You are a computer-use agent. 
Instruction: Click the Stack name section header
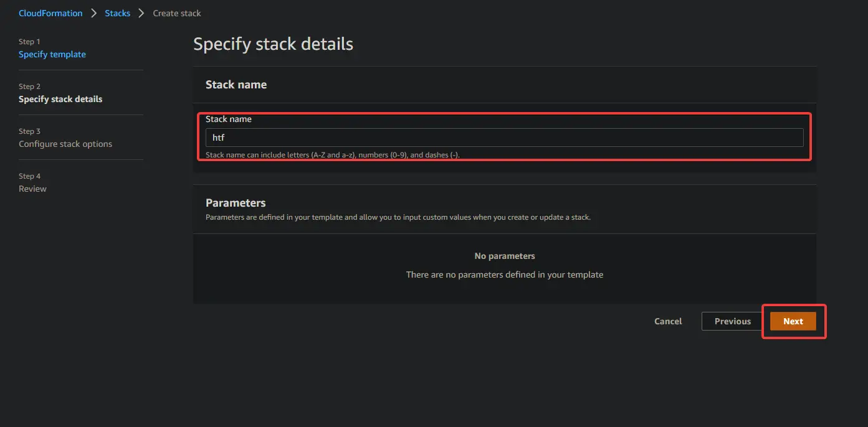click(x=236, y=85)
